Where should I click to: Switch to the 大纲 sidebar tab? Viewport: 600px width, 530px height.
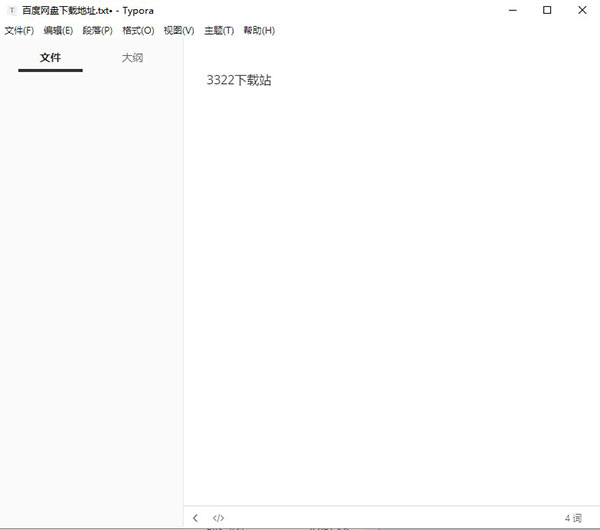pos(132,58)
